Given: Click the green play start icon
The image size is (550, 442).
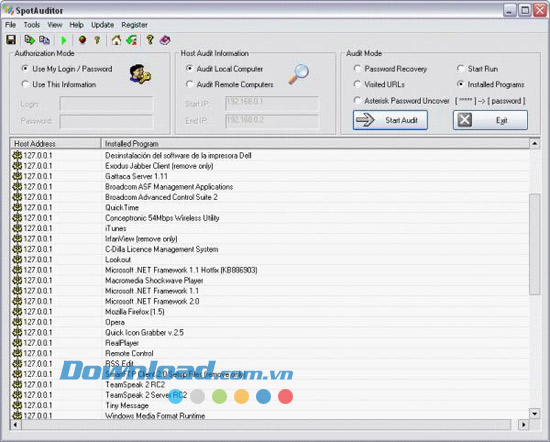Looking at the screenshot, I should tap(63, 40).
